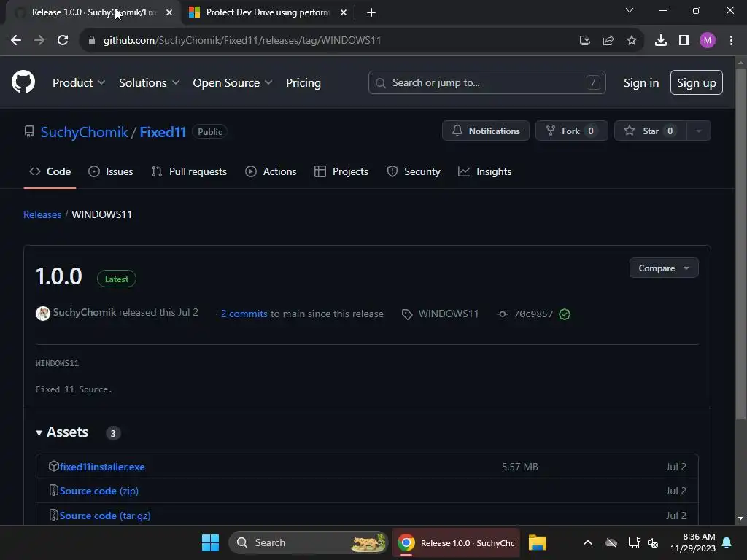Open the Pricing page
747x560 pixels.
(x=303, y=82)
